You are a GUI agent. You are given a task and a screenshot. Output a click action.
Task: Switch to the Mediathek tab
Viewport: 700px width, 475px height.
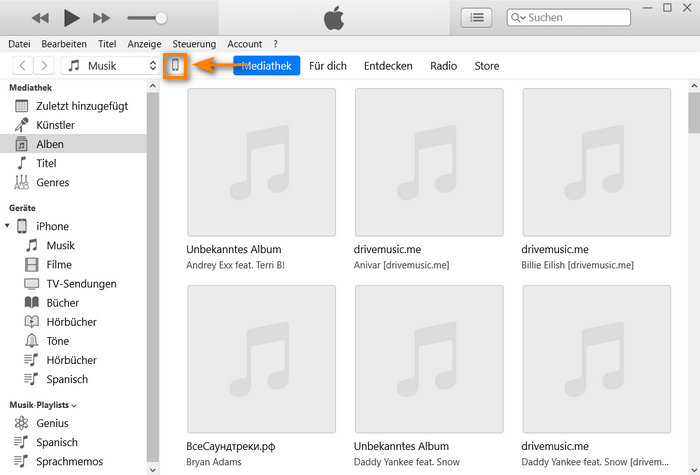(267, 66)
